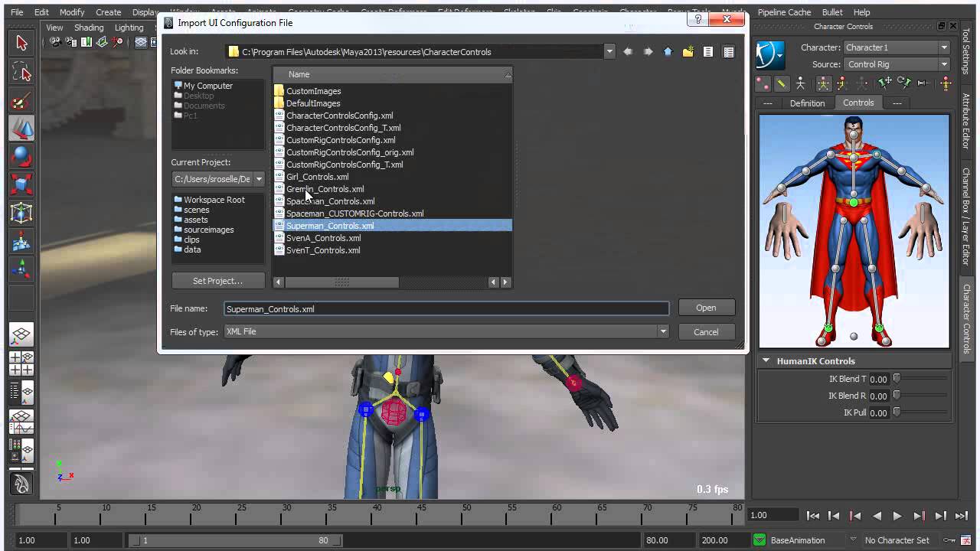Screen dimensions: 980x551
Task: Select Girl_Controls.xml in file list
Action: [317, 177]
